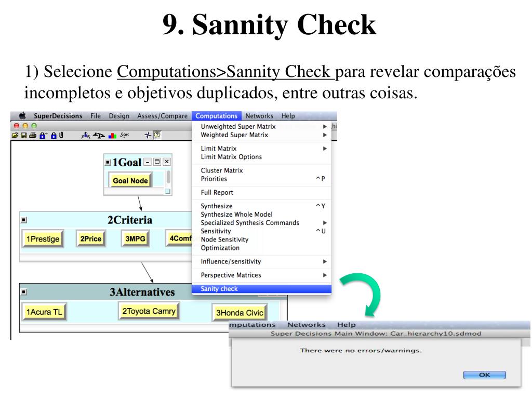Image resolution: width=532 pixels, height=399 pixels.
Task: Open the Apple menu
Action: (22, 116)
